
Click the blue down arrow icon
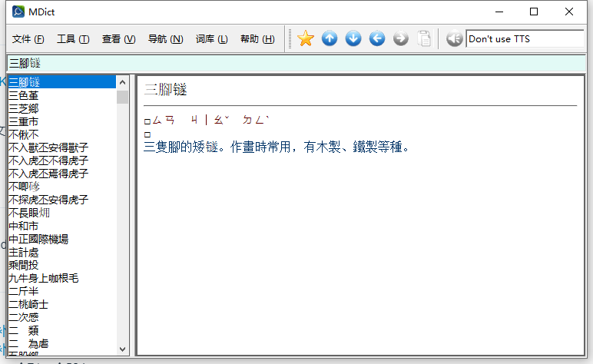tap(353, 38)
